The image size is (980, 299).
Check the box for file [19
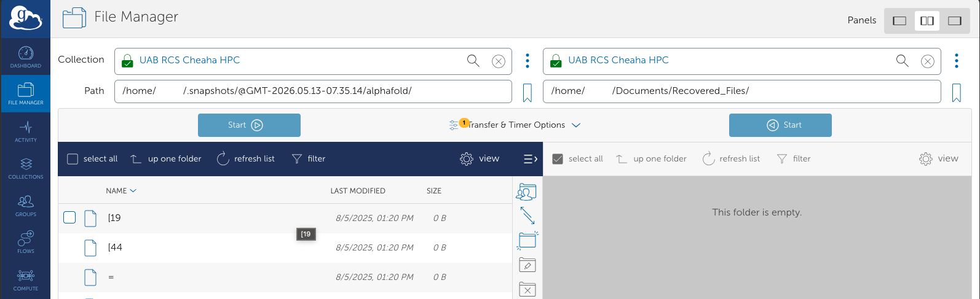tap(69, 217)
